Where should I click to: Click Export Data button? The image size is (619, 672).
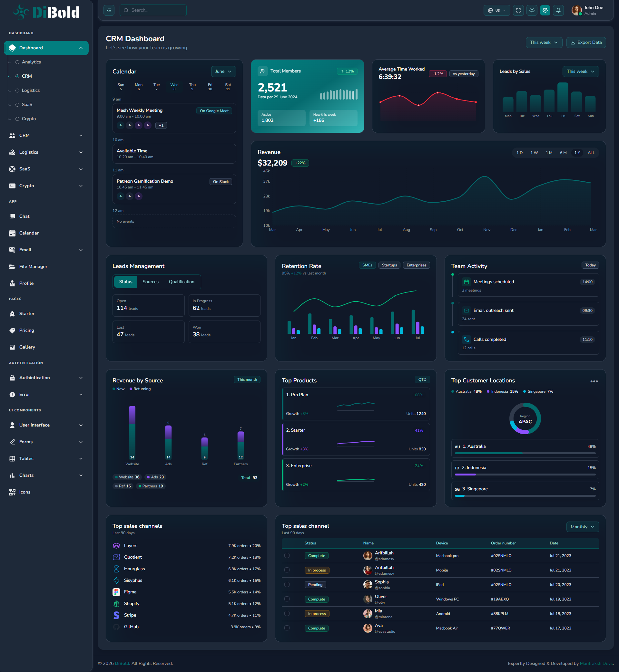pyautogui.click(x=586, y=43)
